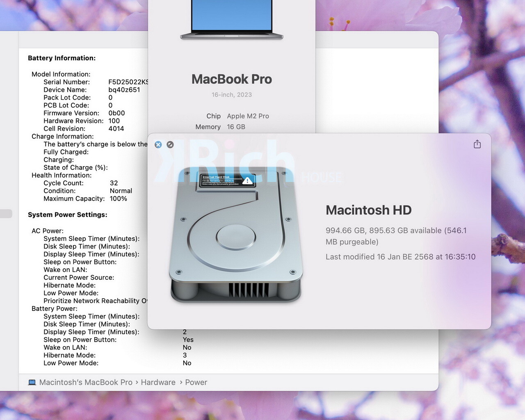Click the "System Power Settings:" heading
The height and width of the screenshot is (420, 525).
tap(68, 215)
